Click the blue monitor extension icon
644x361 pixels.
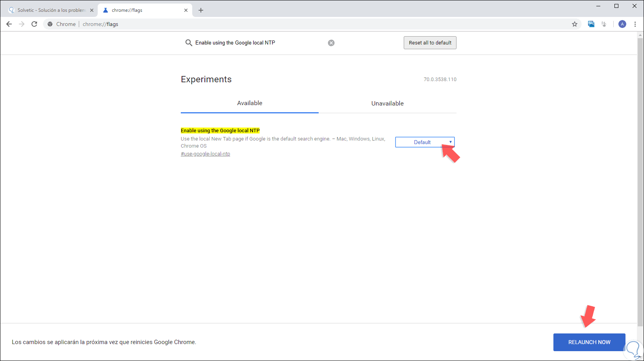point(591,24)
